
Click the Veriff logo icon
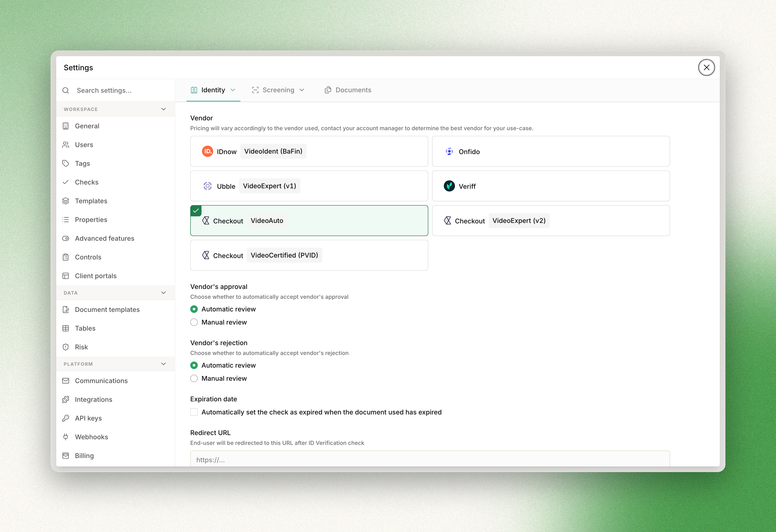(x=449, y=186)
